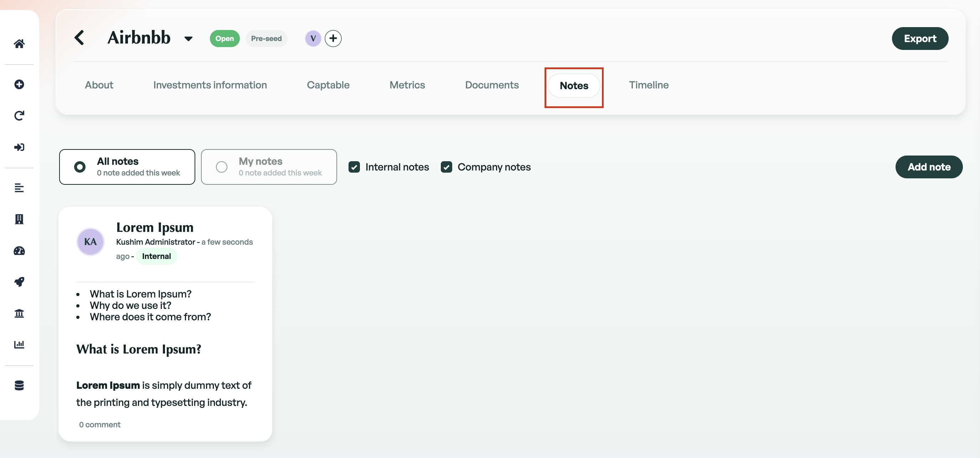Click the Kushim Administrator author name
Image resolution: width=980 pixels, height=458 pixels.
tap(156, 242)
